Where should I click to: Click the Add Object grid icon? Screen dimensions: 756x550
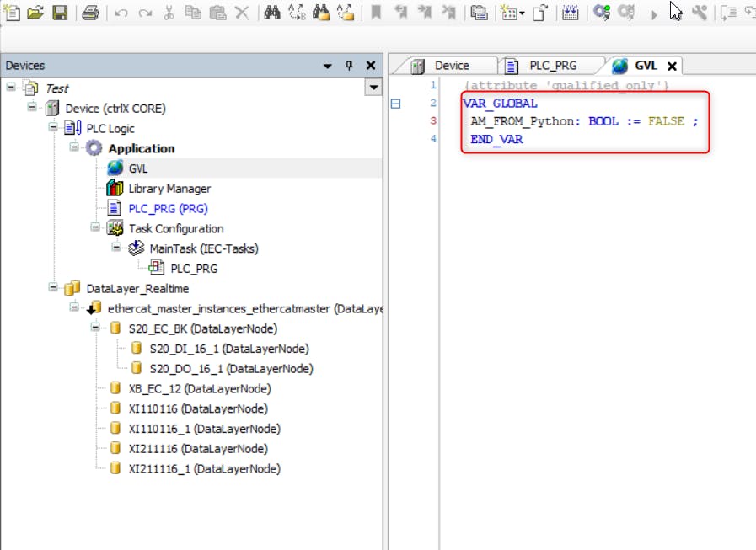pos(509,13)
